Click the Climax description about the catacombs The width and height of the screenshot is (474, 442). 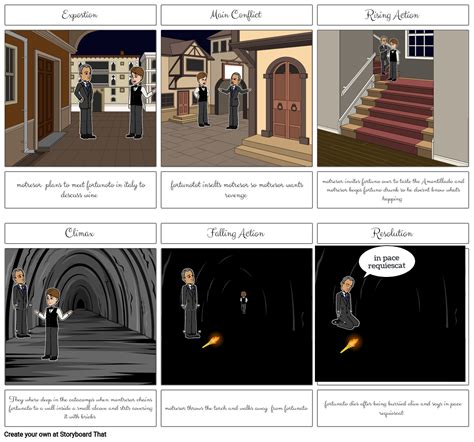coord(80,408)
